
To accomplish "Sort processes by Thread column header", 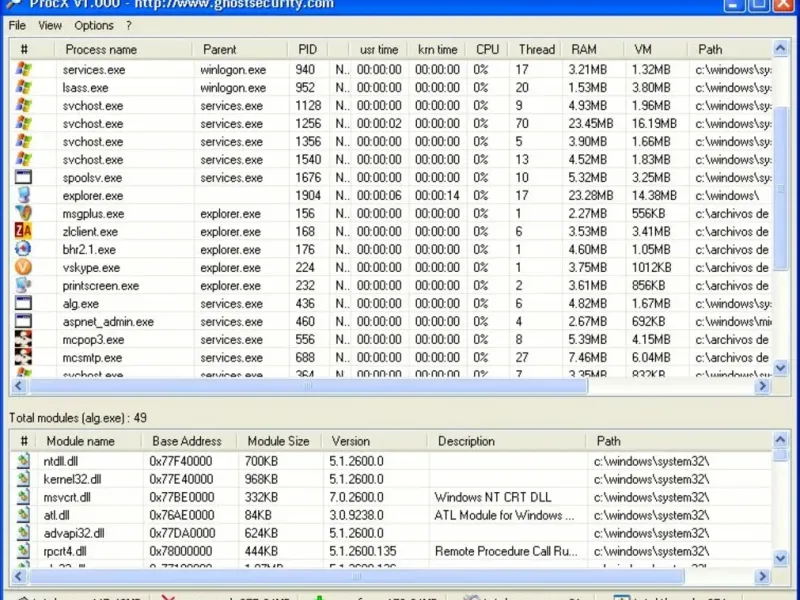I will (x=535, y=49).
